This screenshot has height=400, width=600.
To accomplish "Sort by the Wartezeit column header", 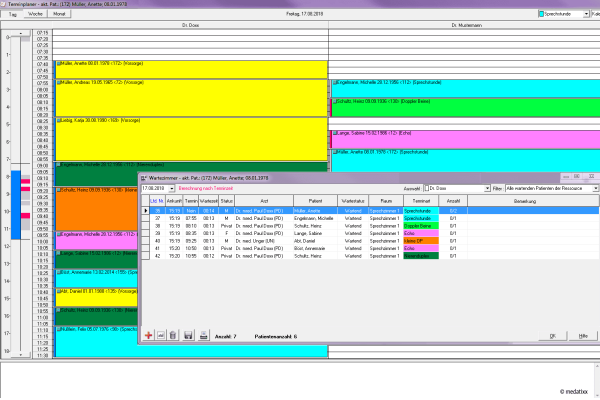I will [x=209, y=201].
